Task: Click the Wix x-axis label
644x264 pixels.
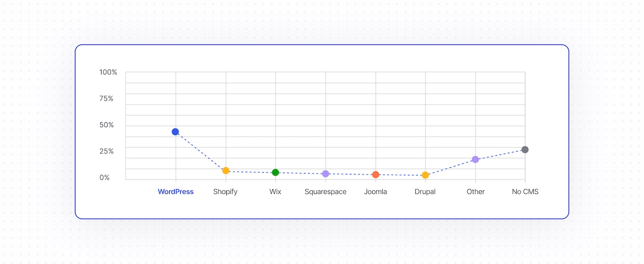Action: (276, 192)
